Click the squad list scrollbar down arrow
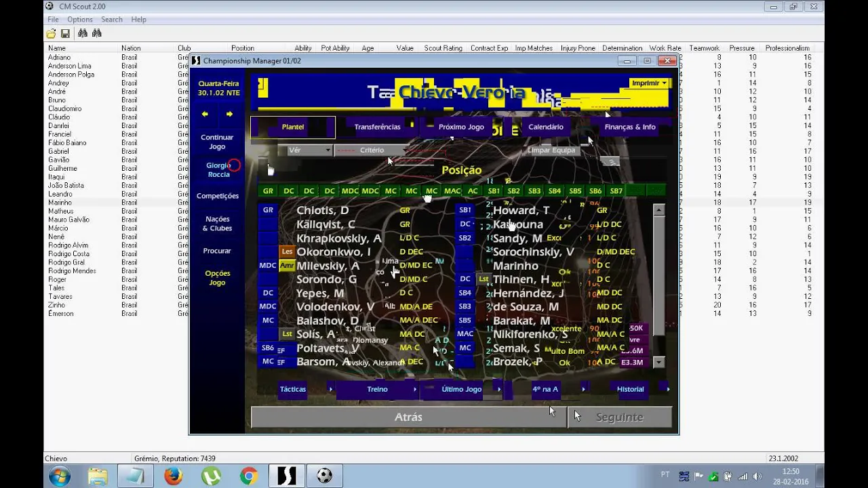Image resolution: width=868 pixels, height=488 pixels. 658,363
